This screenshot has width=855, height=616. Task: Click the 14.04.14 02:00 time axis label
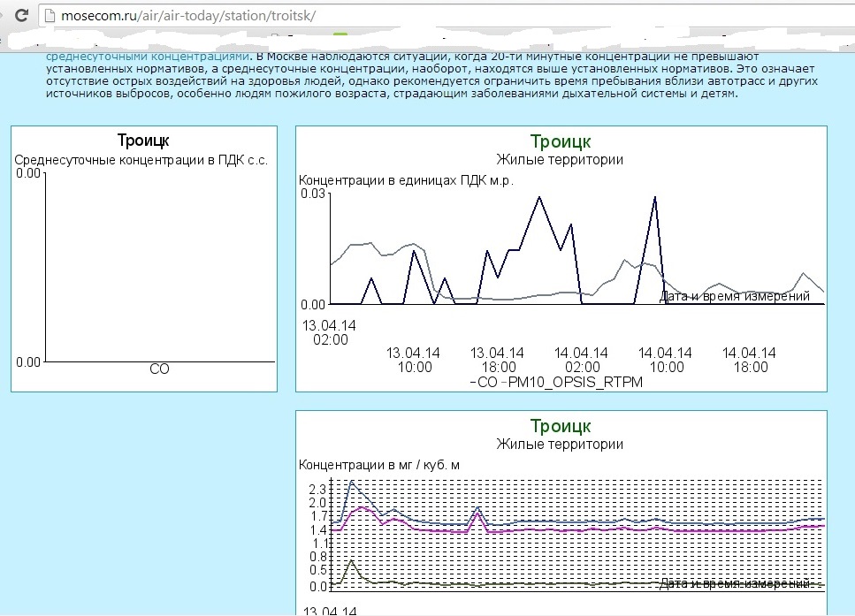(582, 360)
